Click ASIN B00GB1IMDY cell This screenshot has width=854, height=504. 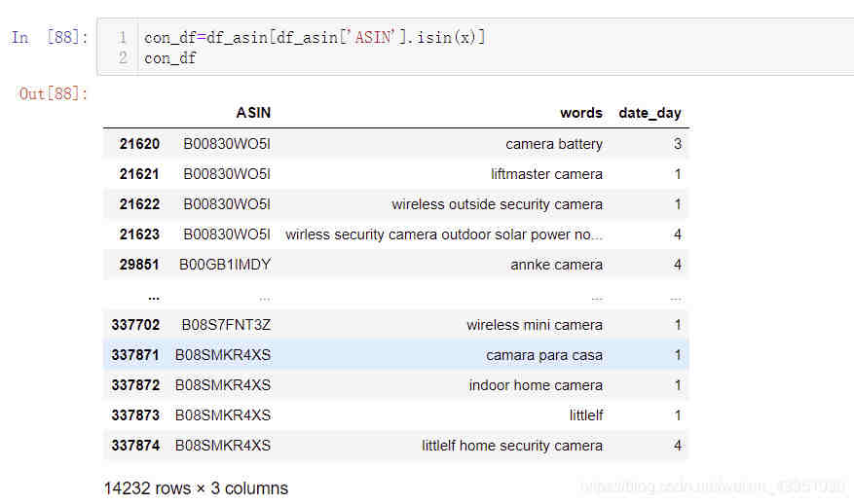(x=225, y=265)
